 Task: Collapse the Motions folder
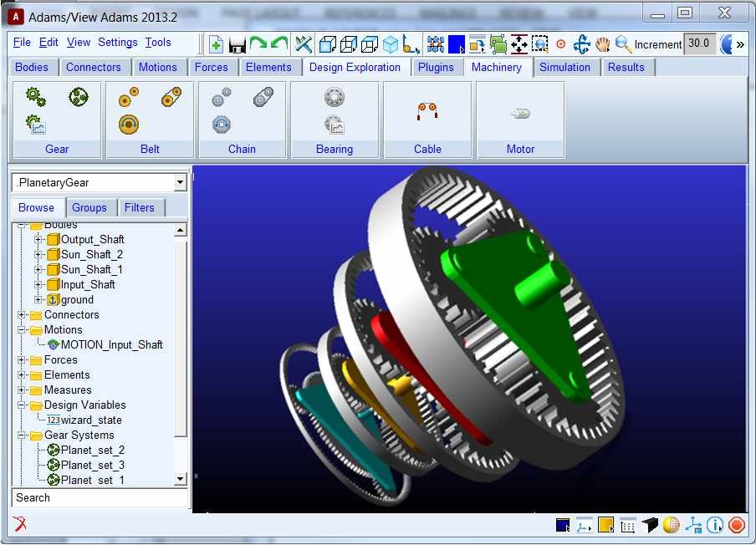pyautogui.click(x=21, y=330)
